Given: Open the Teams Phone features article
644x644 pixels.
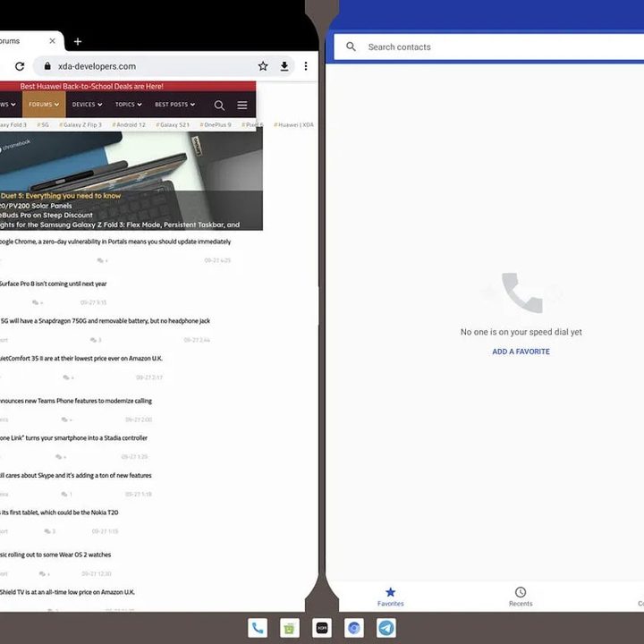Looking at the screenshot, I should [75, 401].
